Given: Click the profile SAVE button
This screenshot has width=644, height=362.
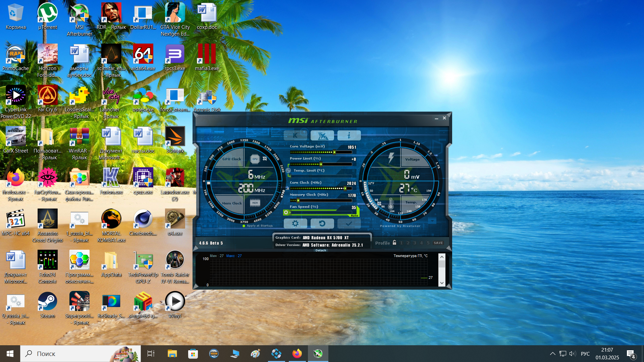Looking at the screenshot, I should click(x=438, y=243).
